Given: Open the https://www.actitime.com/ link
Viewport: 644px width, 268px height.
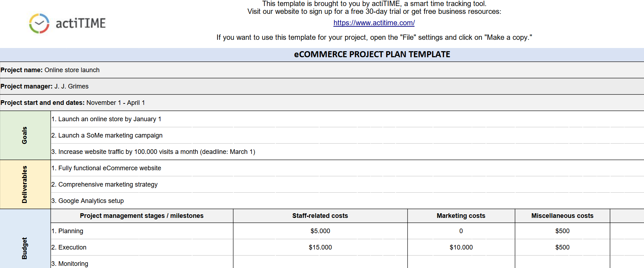Looking at the screenshot, I should coord(374,23).
